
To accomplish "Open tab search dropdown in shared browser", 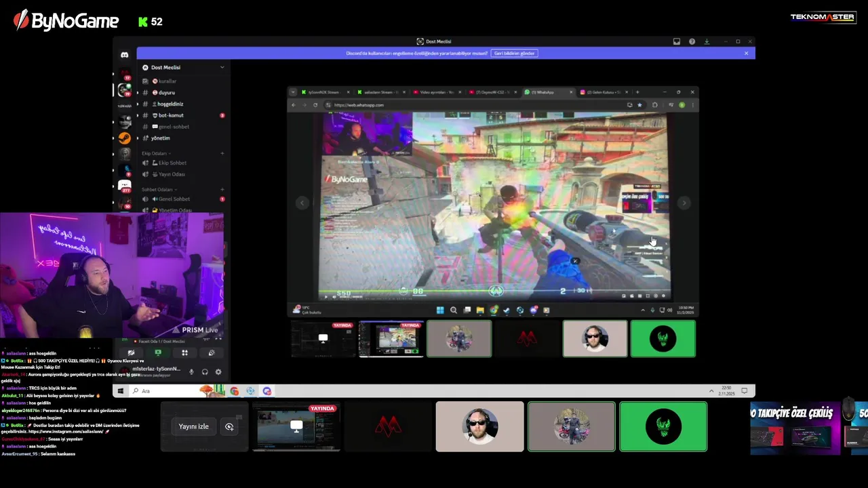I will [292, 92].
